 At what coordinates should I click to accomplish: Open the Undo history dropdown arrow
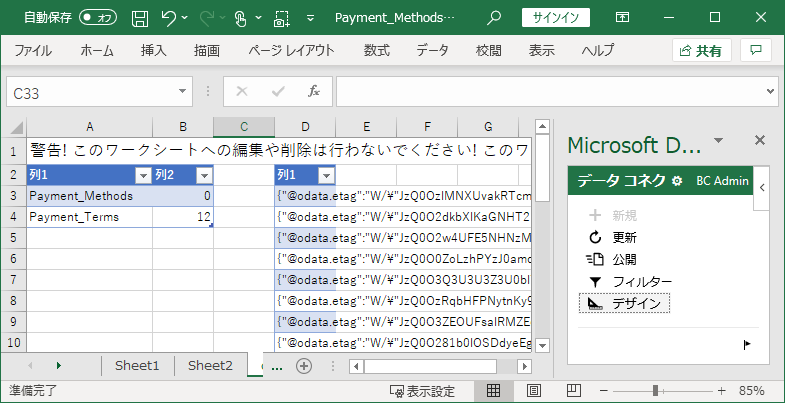[185, 18]
